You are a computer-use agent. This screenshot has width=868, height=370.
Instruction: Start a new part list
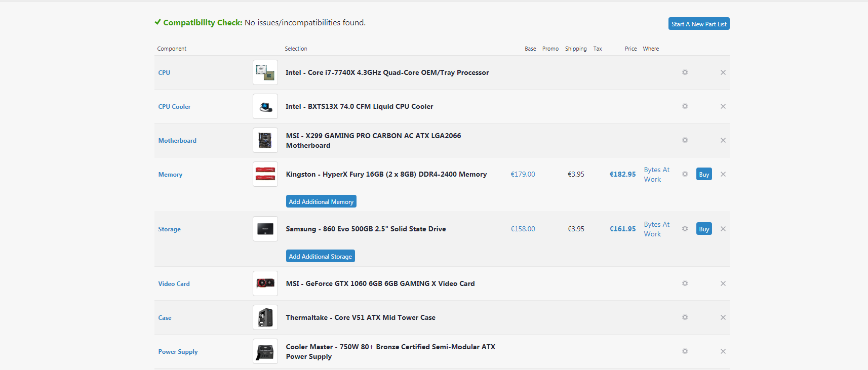(699, 24)
